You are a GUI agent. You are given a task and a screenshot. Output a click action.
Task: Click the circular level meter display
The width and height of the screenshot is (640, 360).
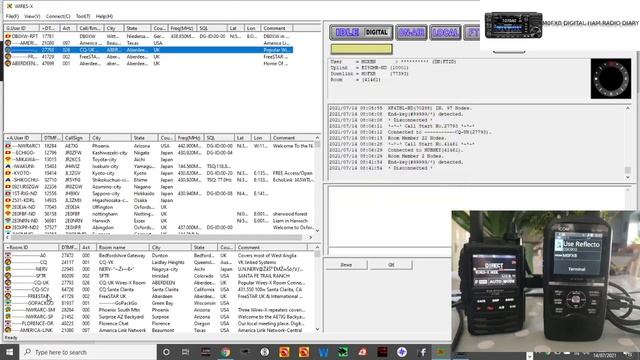point(611,78)
